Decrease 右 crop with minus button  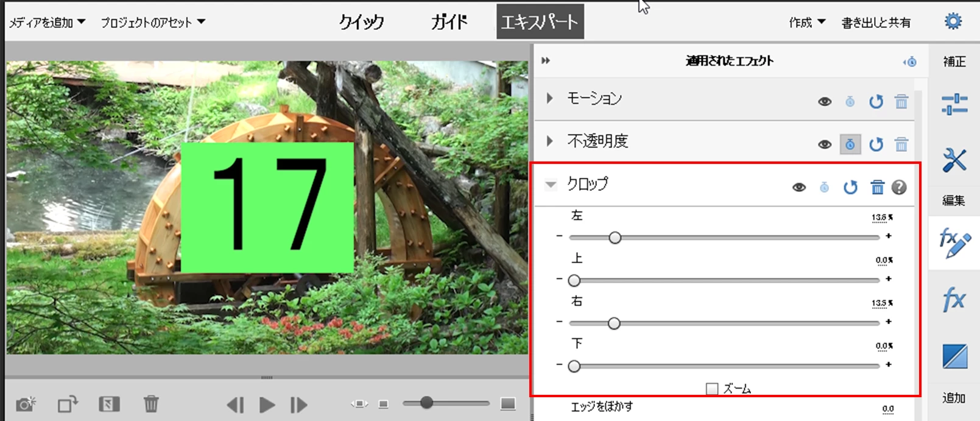[559, 322]
